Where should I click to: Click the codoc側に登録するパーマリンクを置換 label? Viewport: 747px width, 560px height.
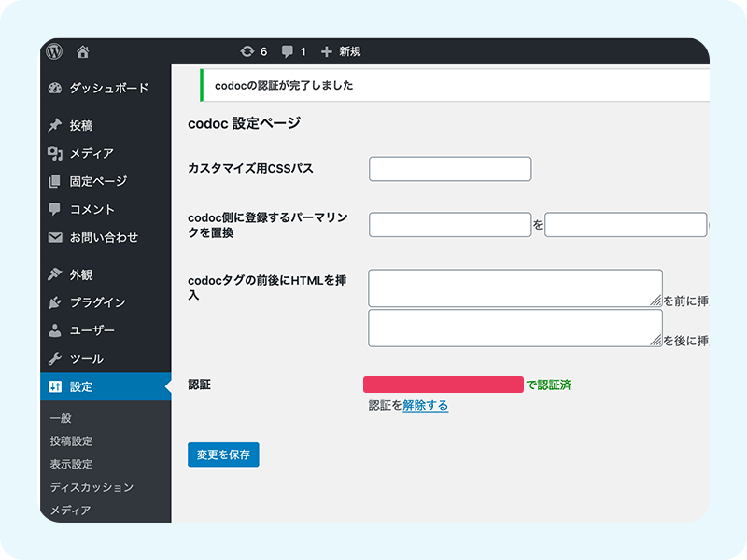click(268, 225)
